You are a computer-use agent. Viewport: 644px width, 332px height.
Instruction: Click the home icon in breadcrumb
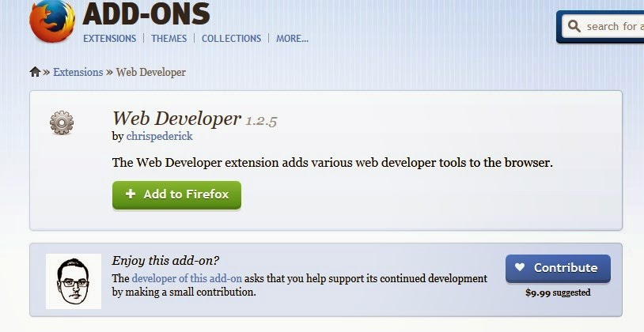pyautogui.click(x=35, y=72)
